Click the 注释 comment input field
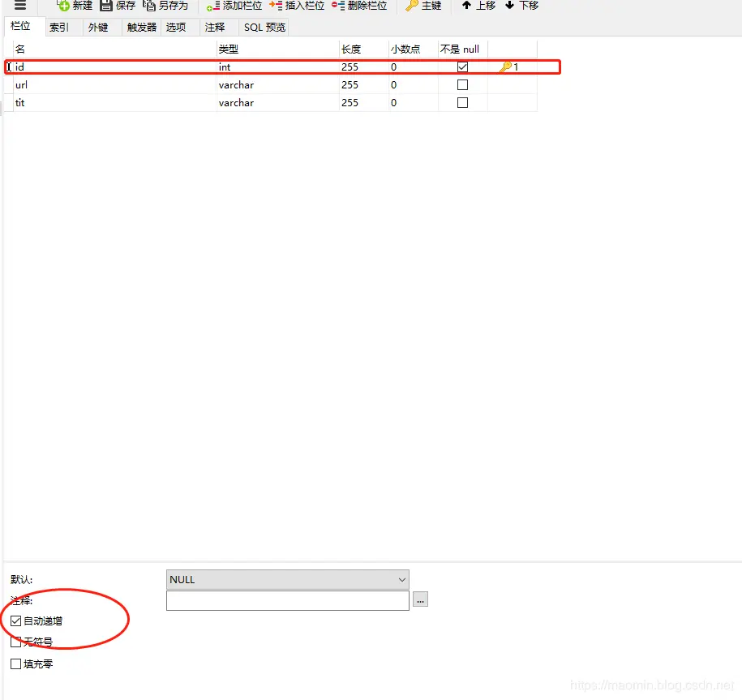This screenshot has height=700, width=742. tap(288, 600)
